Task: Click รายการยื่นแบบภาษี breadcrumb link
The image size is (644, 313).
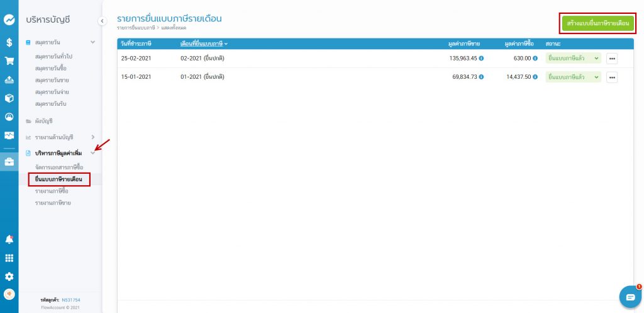Action: [136, 28]
